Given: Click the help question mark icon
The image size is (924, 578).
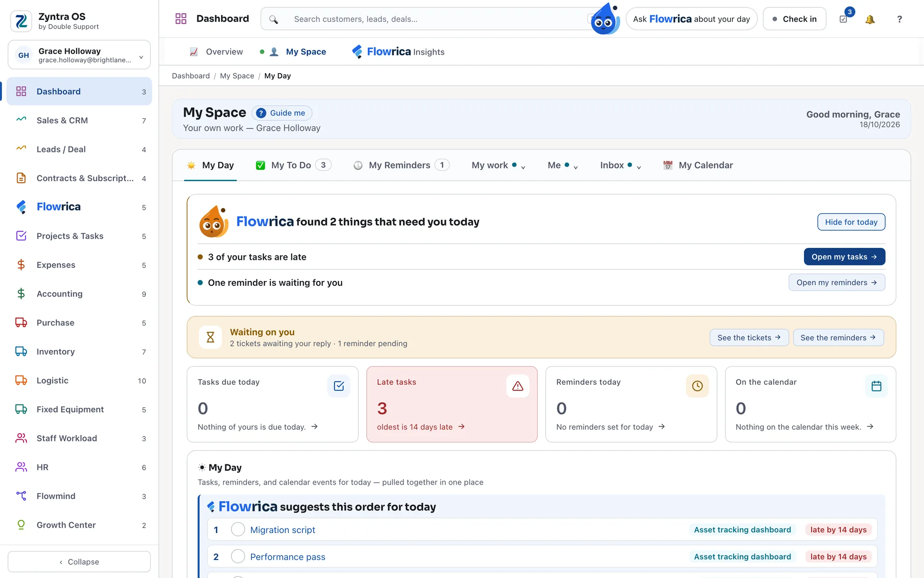Looking at the screenshot, I should [899, 19].
